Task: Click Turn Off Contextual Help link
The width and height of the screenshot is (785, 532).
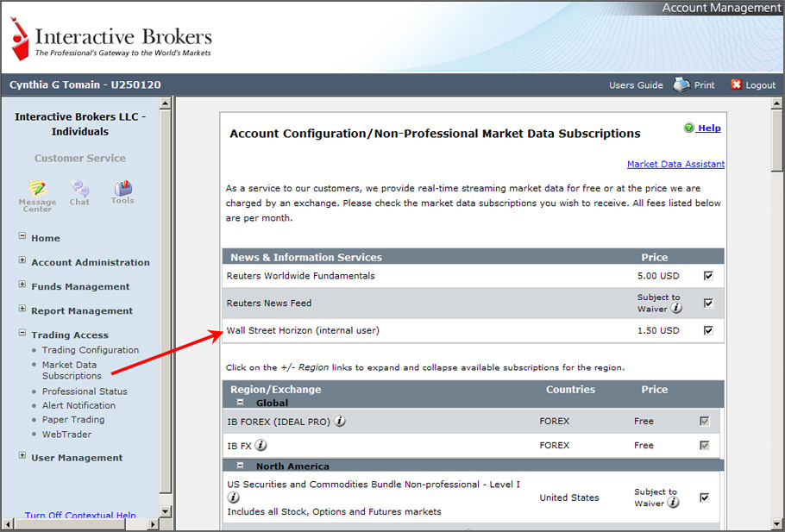Action: click(x=80, y=515)
